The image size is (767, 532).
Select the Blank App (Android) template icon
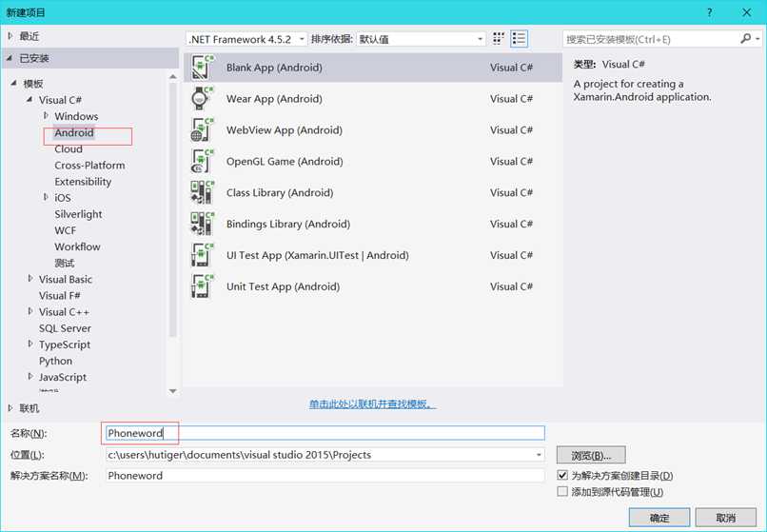(203, 68)
